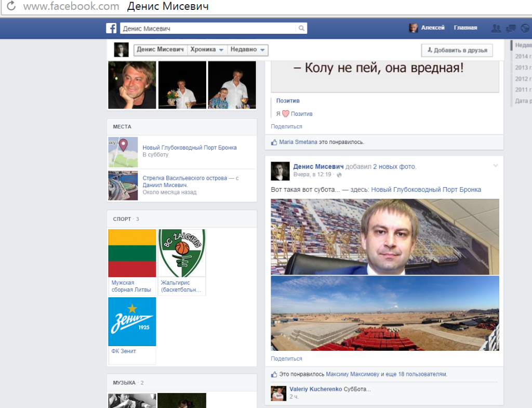Open the Стрелка Васильевского острова aerial thumbnail
Screen dimensions: 532x408
click(123, 186)
